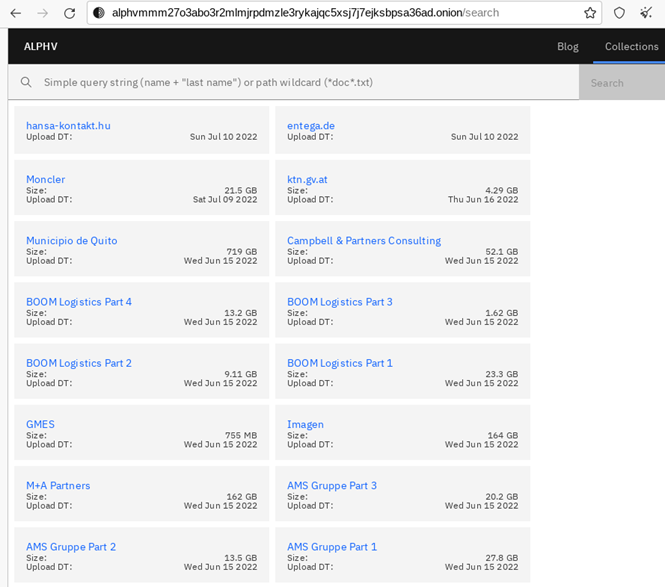Click the ALPHV site logo
This screenshot has width=665, height=587.
[x=41, y=46]
